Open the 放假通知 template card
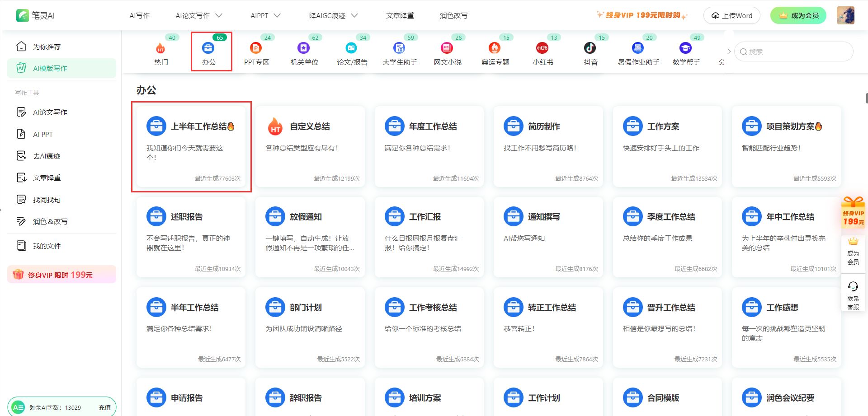Screen dimensions: 868x416 (x=310, y=237)
